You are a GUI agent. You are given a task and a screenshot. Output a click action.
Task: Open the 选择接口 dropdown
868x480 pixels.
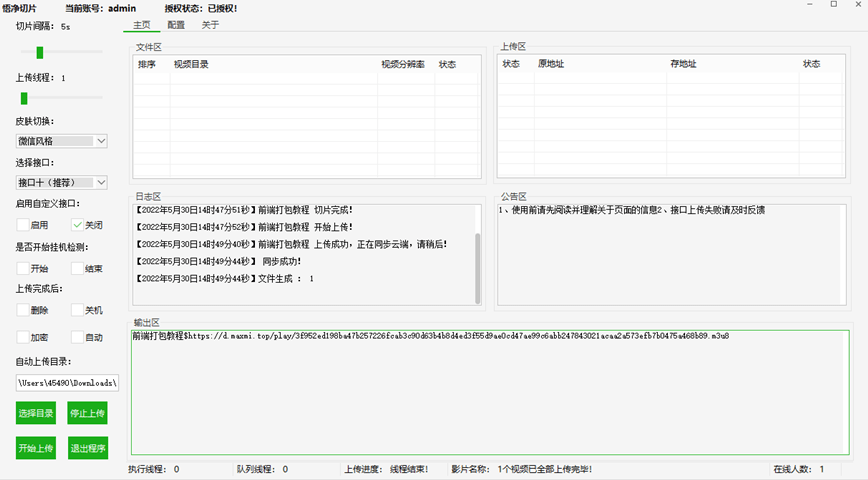pos(61,182)
